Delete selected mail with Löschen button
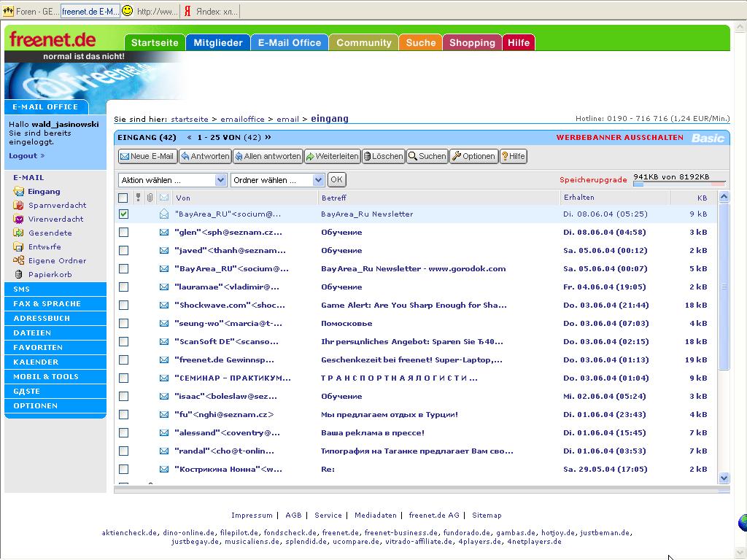Image resolution: width=747 pixels, height=560 pixels. coord(384,156)
